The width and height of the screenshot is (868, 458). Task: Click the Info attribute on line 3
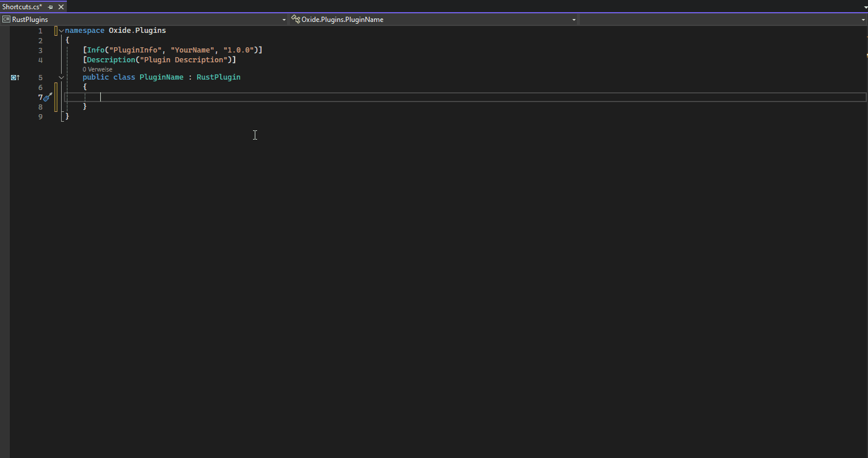coord(96,50)
